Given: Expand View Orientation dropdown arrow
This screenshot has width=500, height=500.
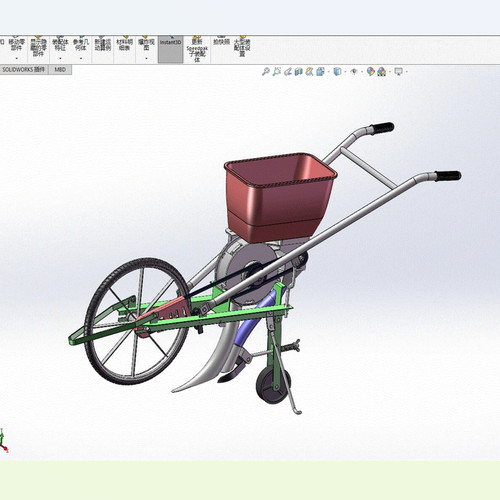Looking at the screenshot, I should tap(328, 72).
